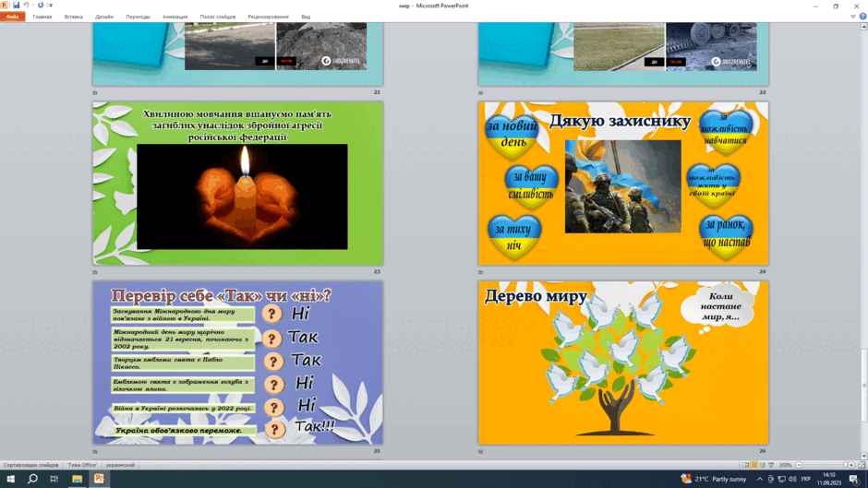The height and width of the screenshot is (488, 868).
Task: Open the Анимация ribbon tab
Action: [175, 17]
